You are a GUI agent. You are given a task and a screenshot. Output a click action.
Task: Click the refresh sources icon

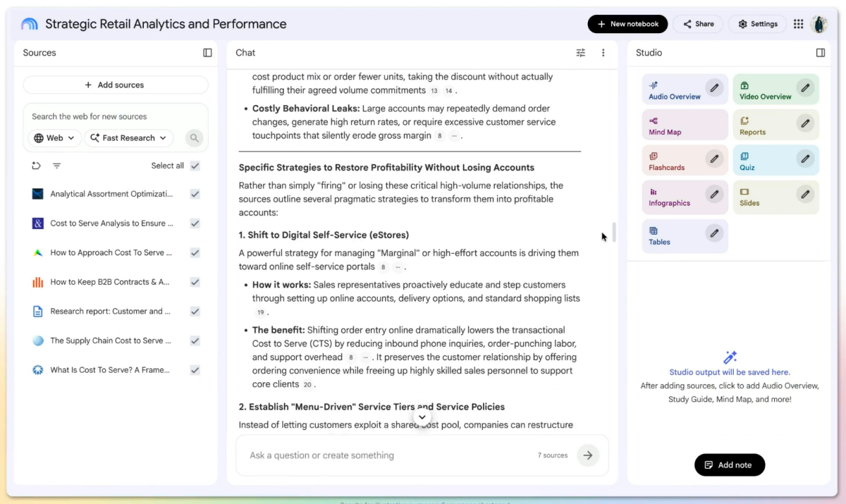click(36, 166)
